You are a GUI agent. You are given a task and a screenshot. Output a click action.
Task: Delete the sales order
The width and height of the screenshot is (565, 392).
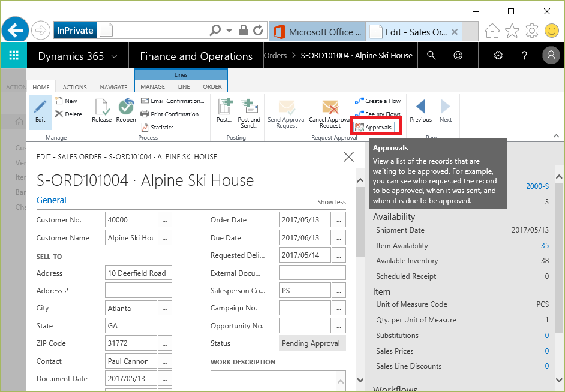coord(68,114)
